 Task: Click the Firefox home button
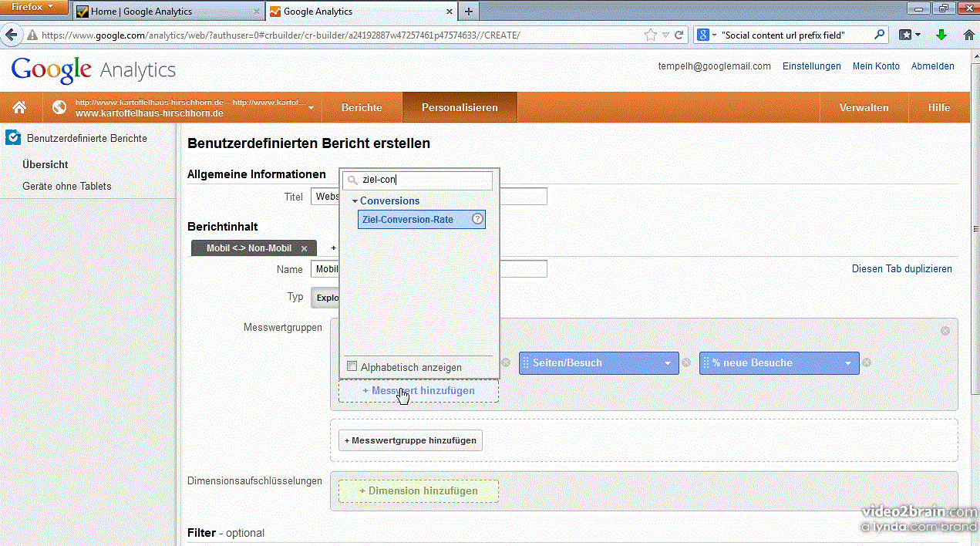(x=969, y=35)
